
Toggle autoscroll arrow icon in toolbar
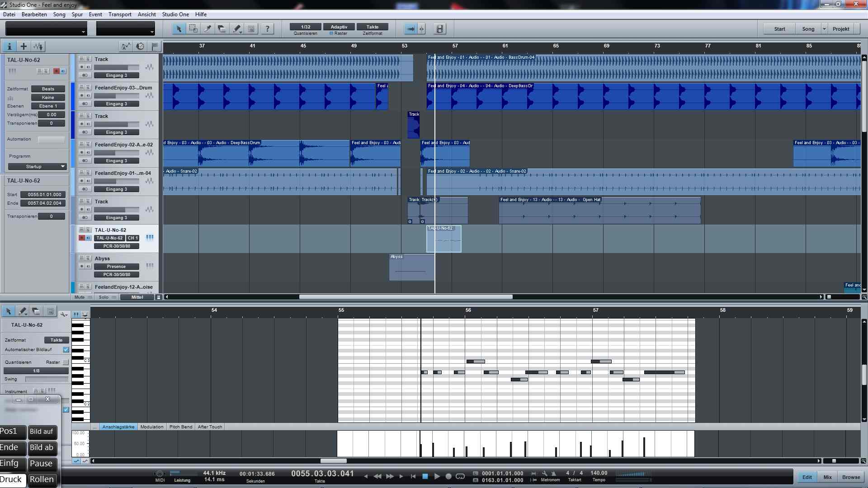click(x=410, y=29)
